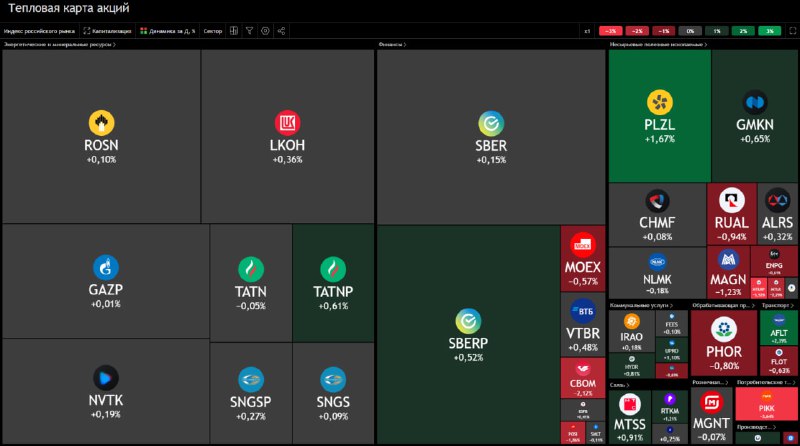Open the UPRO tile

(x=671, y=351)
